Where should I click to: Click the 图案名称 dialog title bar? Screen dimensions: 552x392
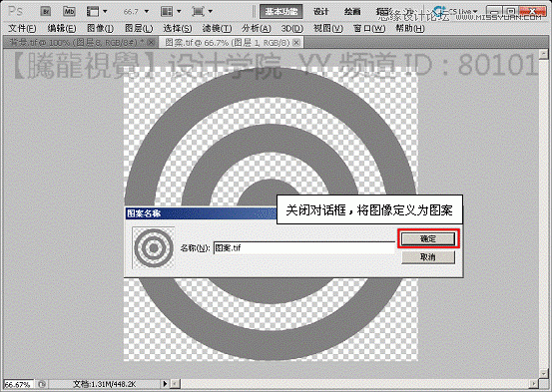(x=201, y=213)
